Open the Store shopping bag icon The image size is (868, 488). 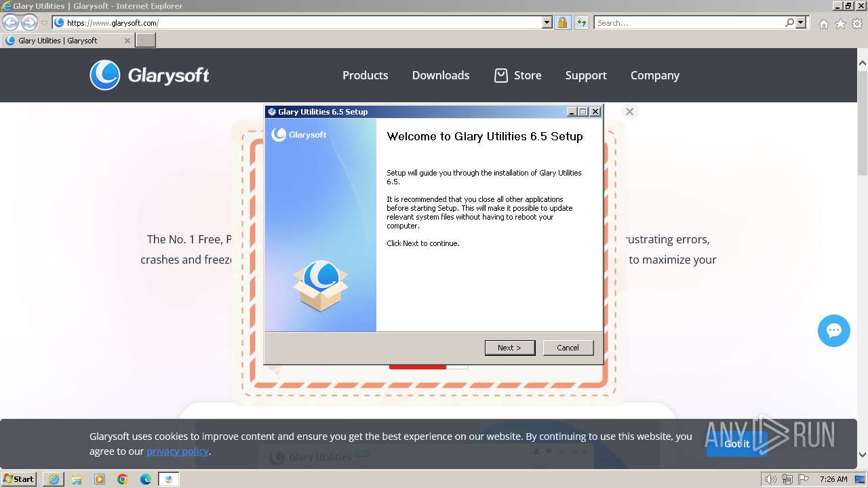coord(500,75)
